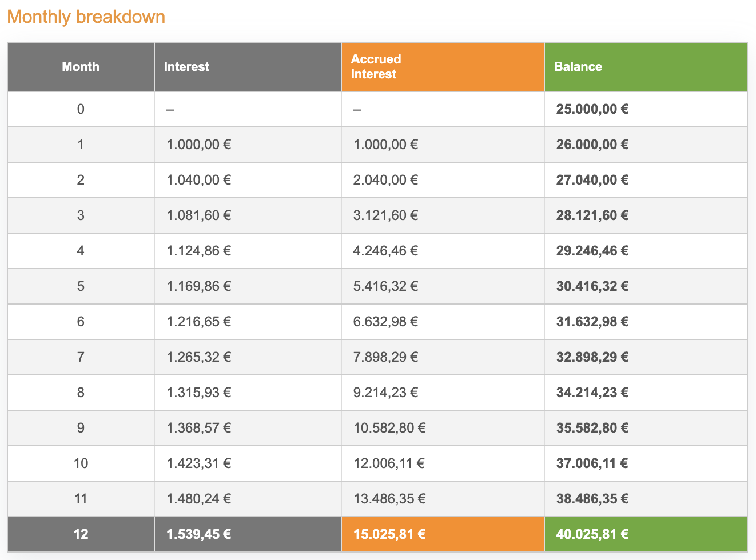756x560 pixels.
Task: Select total accrued interest 15.025,81 €
Action: [389, 534]
